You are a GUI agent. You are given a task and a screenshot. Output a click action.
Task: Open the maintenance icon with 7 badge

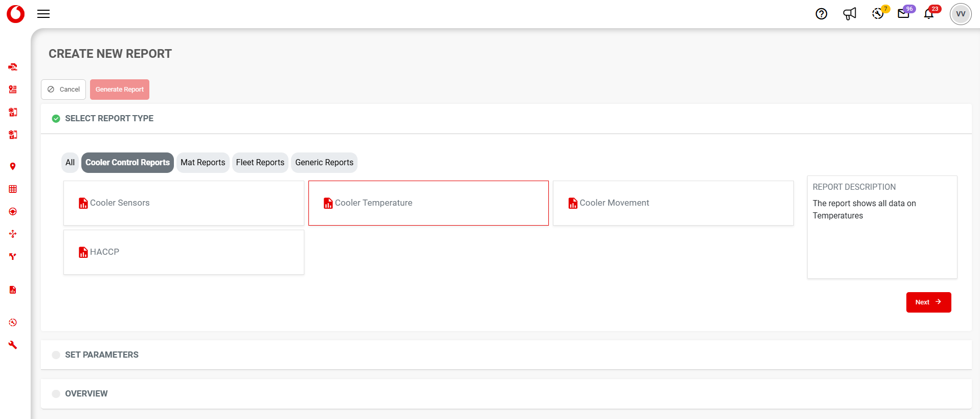click(x=878, y=14)
